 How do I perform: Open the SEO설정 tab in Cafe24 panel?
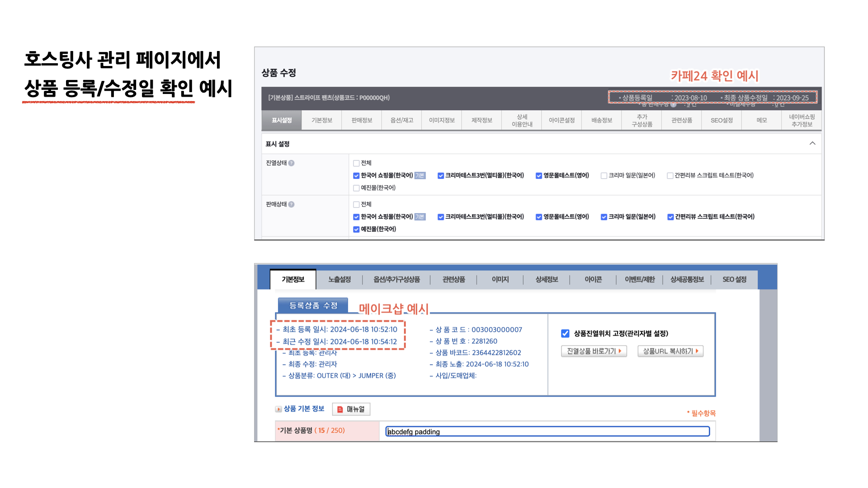pos(722,120)
